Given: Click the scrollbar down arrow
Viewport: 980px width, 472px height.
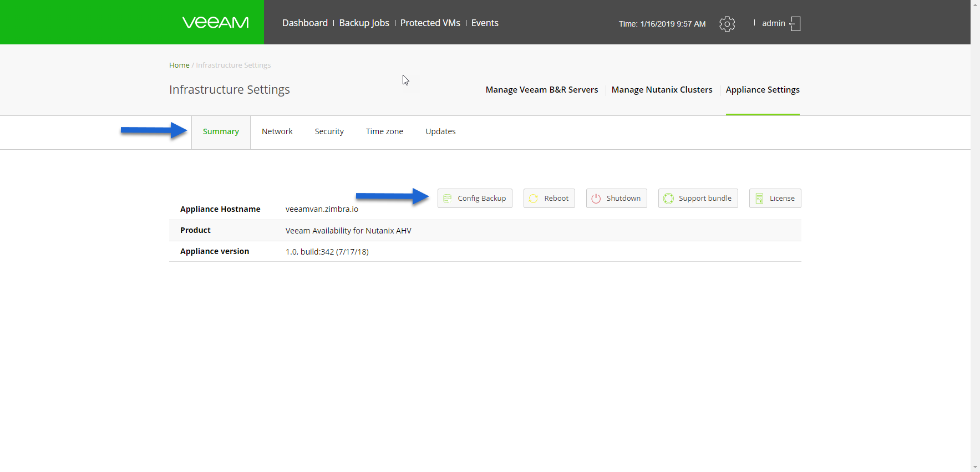Looking at the screenshot, I should click(975, 468).
